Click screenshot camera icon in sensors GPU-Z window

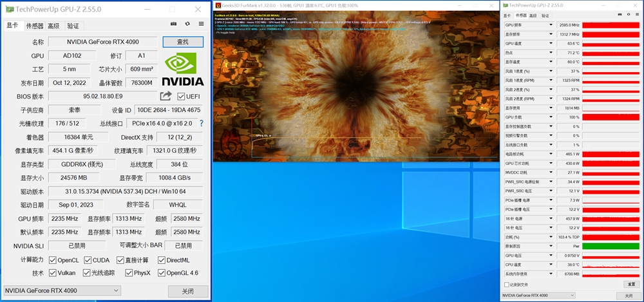(621, 15)
